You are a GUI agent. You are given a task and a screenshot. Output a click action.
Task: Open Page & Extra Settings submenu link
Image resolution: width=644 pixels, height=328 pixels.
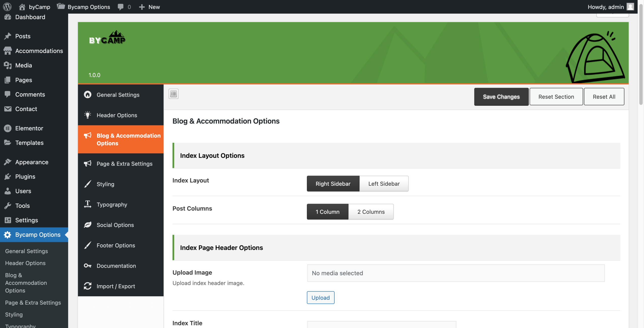pyautogui.click(x=33, y=302)
